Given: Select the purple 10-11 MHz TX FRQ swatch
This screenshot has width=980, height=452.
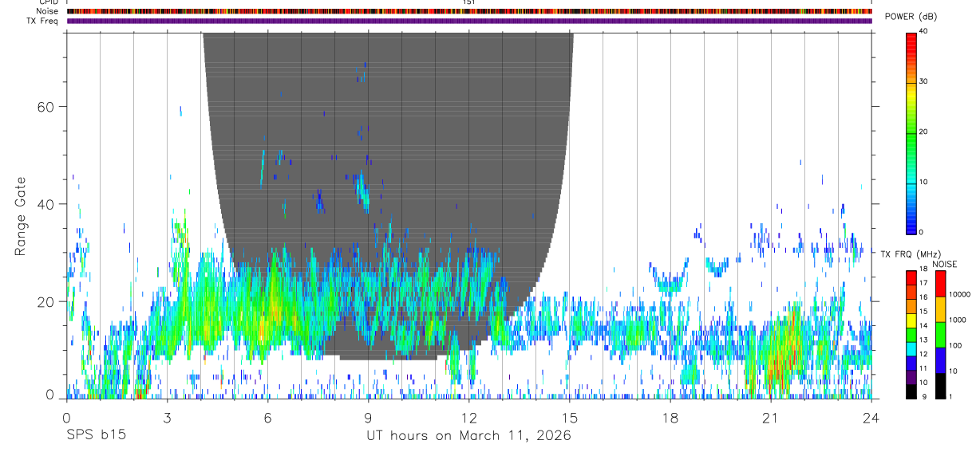Looking at the screenshot, I should 911,377.
